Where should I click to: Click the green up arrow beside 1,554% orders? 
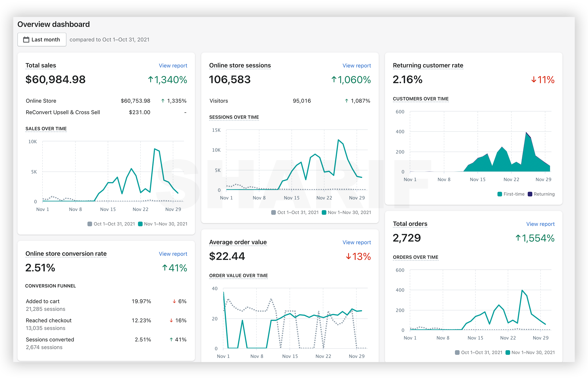pos(518,238)
